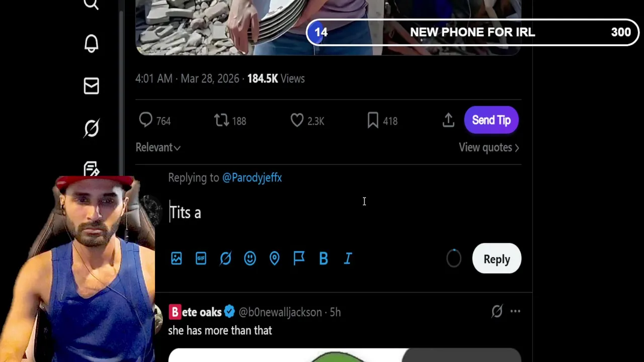Click the comment reply count icon

(x=146, y=120)
